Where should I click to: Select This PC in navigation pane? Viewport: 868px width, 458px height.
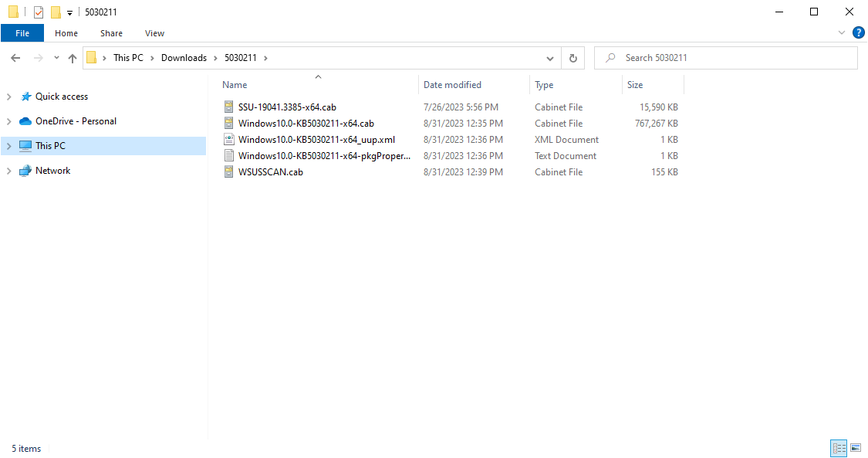pyautogui.click(x=50, y=146)
